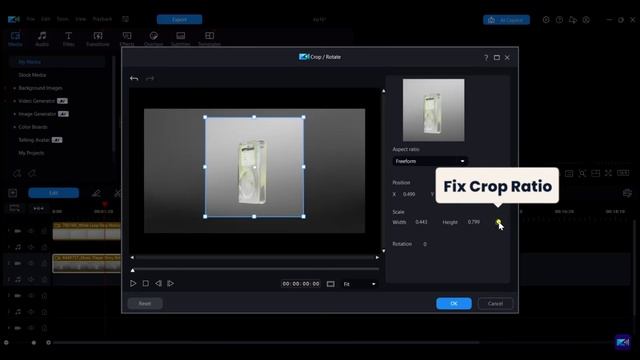Click the expand arrows icon above timeline ruler
The width and height of the screenshot is (640, 360).
coord(608,173)
